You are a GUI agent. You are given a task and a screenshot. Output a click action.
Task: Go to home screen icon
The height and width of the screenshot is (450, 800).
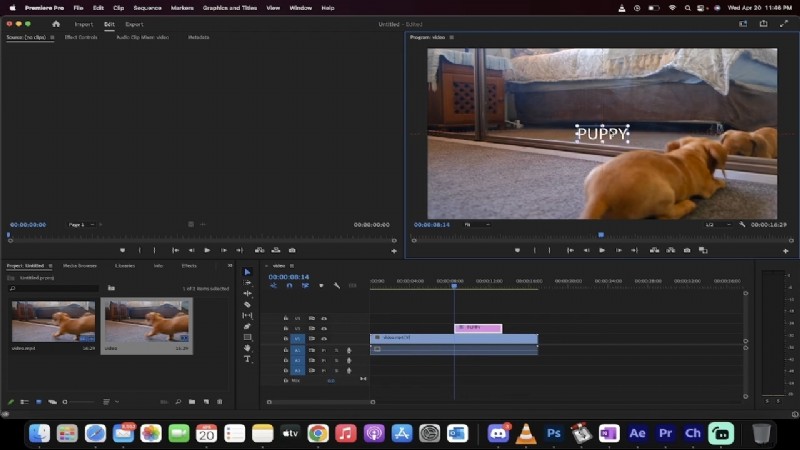tap(56, 24)
